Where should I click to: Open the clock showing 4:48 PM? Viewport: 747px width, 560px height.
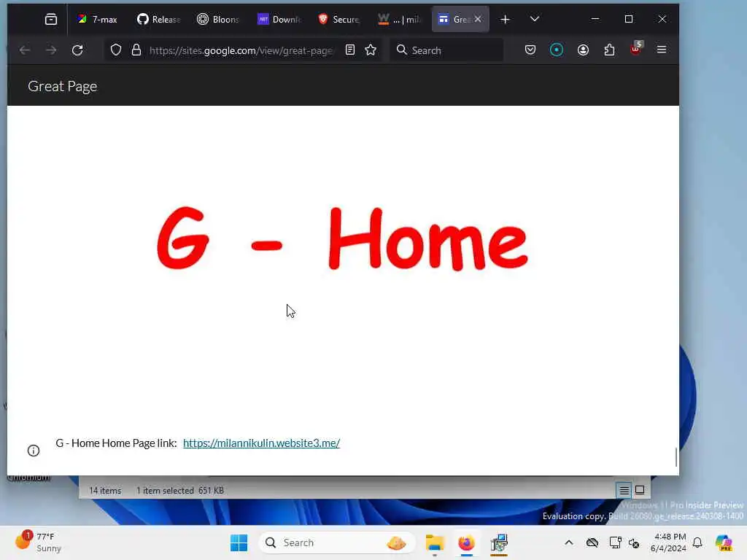tap(668, 542)
